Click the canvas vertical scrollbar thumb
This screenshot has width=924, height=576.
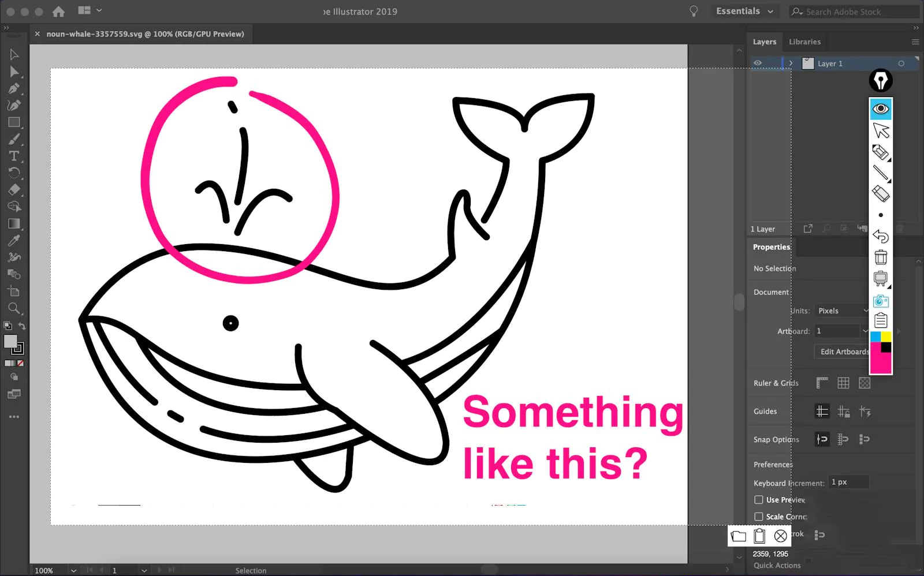pyautogui.click(x=739, y=302)
